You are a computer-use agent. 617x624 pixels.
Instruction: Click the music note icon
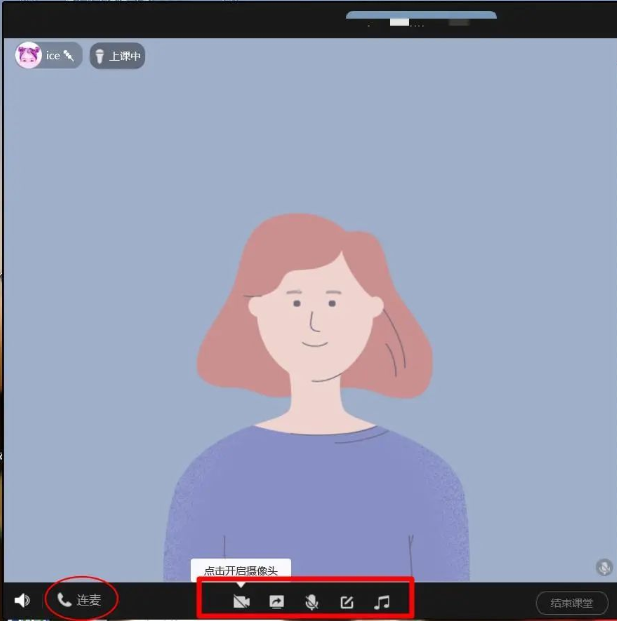(x=381, y=602)
